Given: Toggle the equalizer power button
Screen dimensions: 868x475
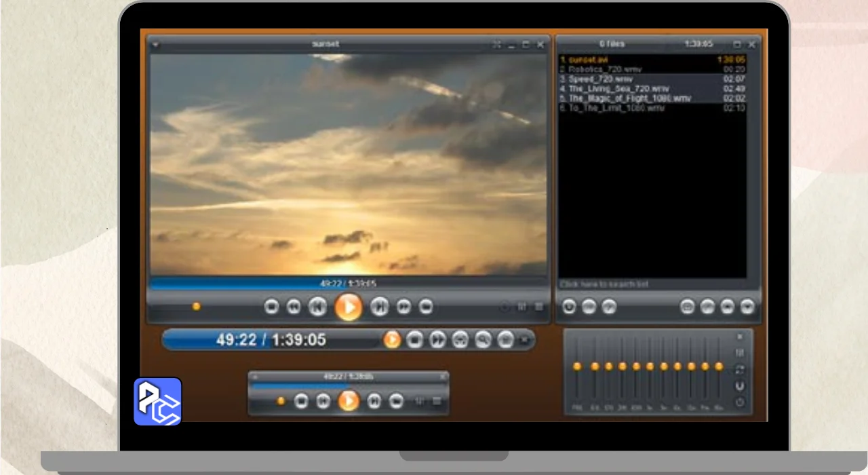Looking at the screenshot, I should (x=740, y=402).
